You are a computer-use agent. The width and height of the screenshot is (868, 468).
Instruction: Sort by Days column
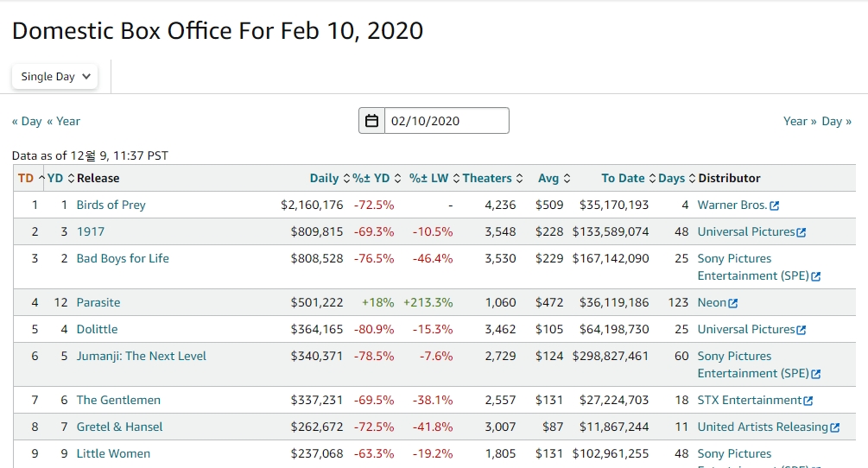click(x=676, y=178)
